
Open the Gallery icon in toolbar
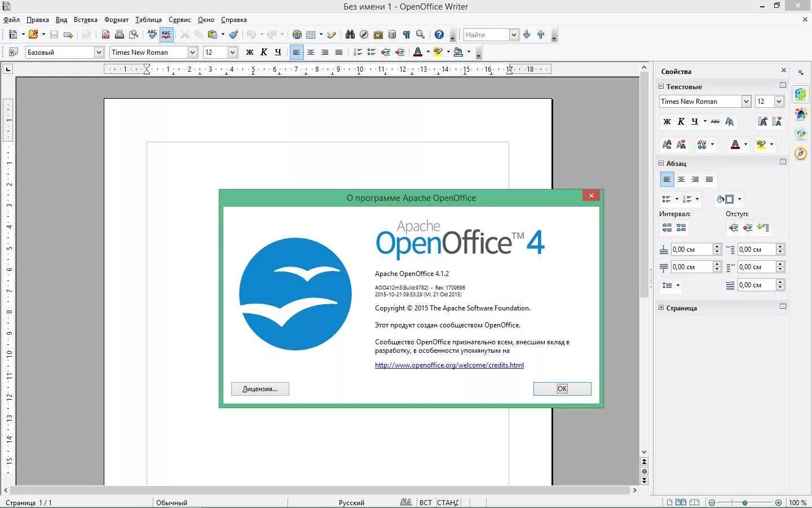tap(378, 34)
